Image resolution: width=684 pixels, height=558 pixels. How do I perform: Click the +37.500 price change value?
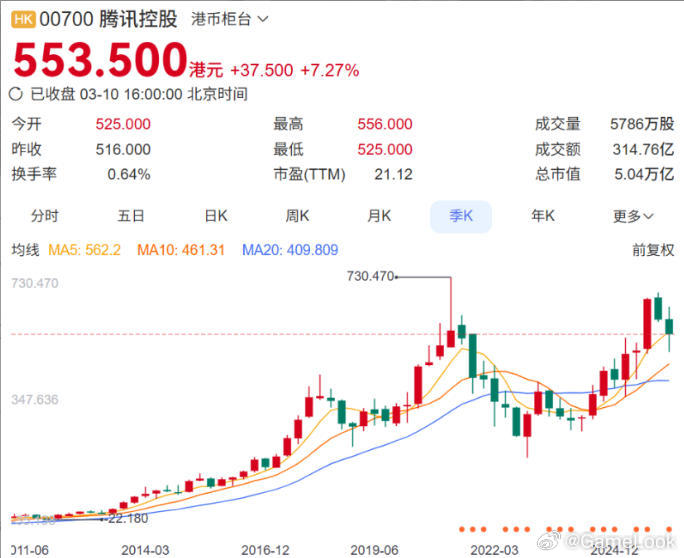[x=262, y=70]
